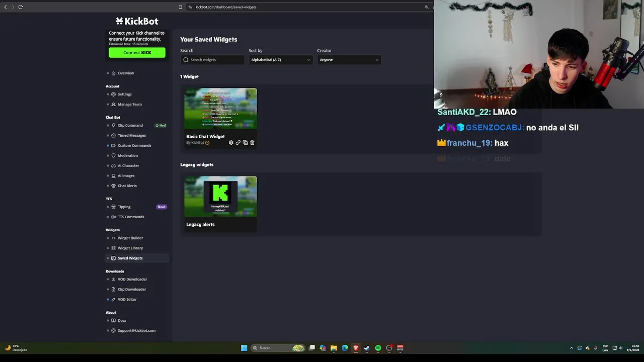The width and height of the screenshot is (644, 362).
Task: Open Basic Chat Widget thumbnail
Action: 220,109
